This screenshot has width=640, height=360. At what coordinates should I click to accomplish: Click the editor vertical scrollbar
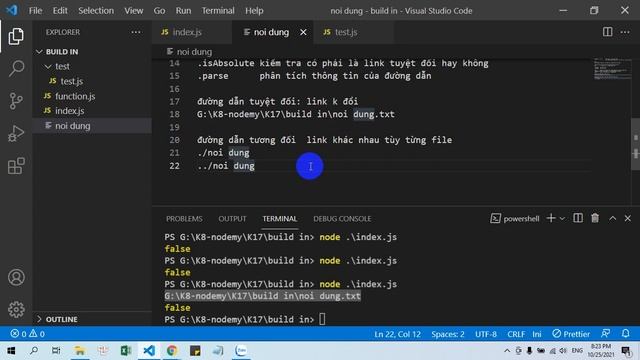636,144
